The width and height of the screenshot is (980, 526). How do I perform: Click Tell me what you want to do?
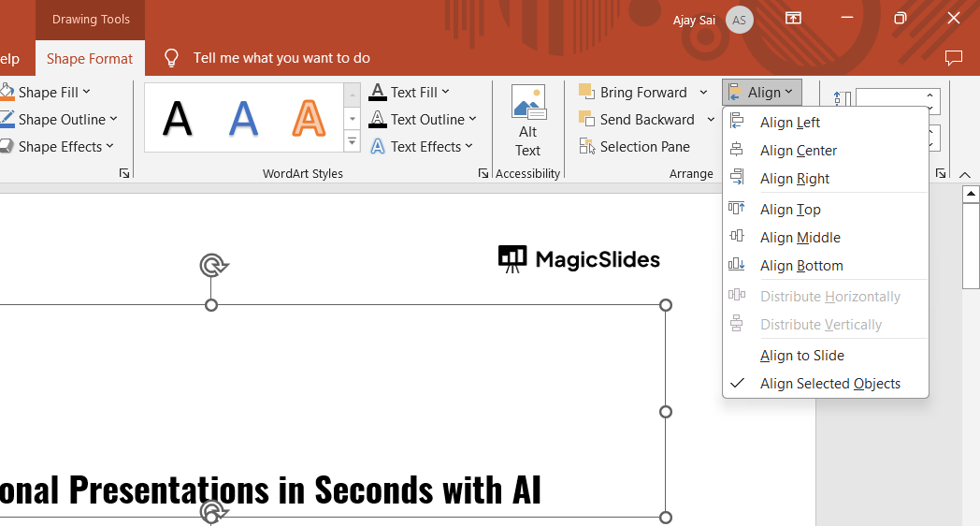pyautogui.click(x=281, y=58)
